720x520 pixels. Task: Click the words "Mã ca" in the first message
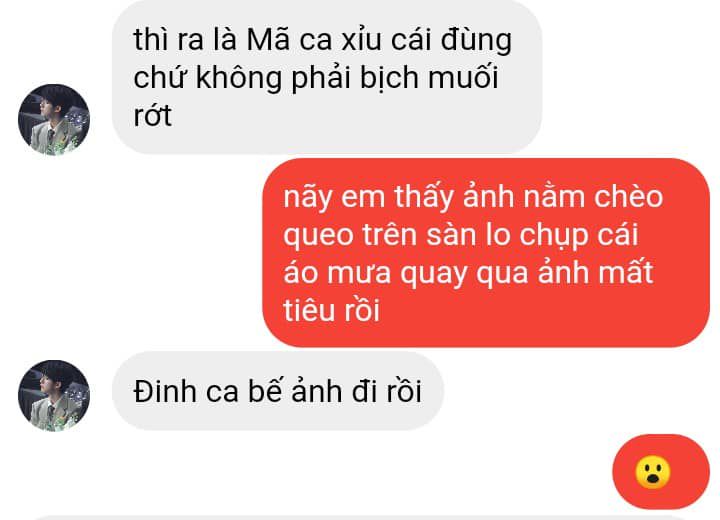point(289,40)
